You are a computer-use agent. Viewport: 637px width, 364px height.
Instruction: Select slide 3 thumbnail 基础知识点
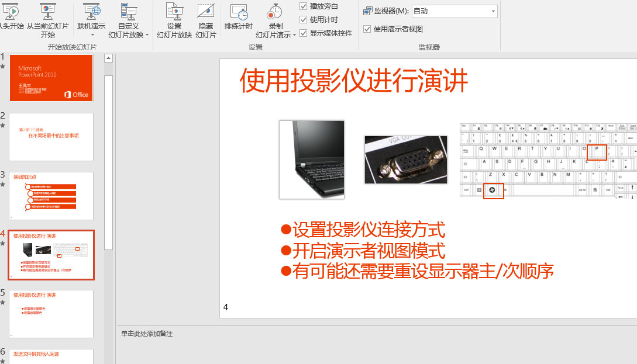coord(51,196)
